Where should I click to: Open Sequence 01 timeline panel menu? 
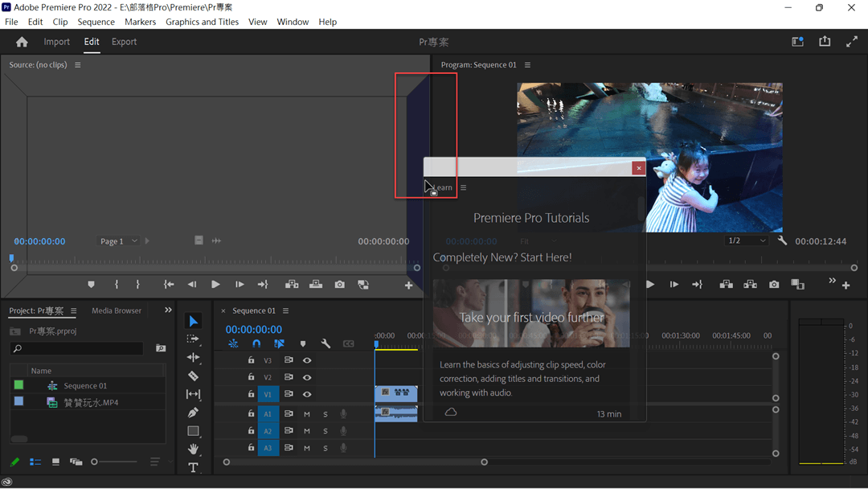[285, 310]
